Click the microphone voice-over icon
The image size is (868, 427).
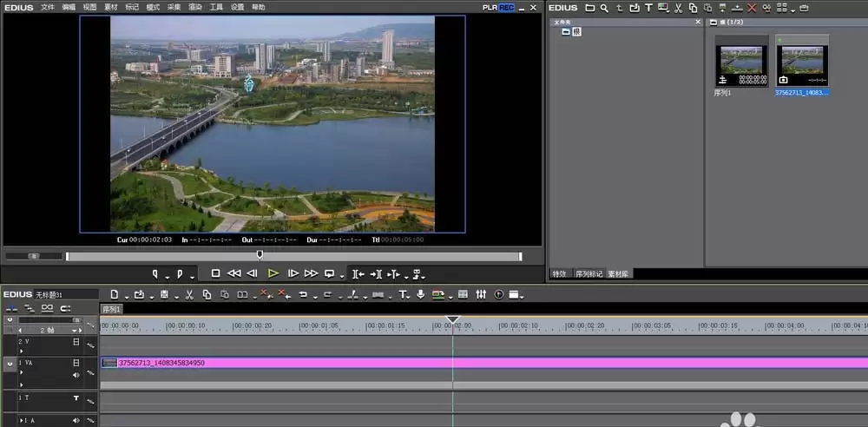421,294
